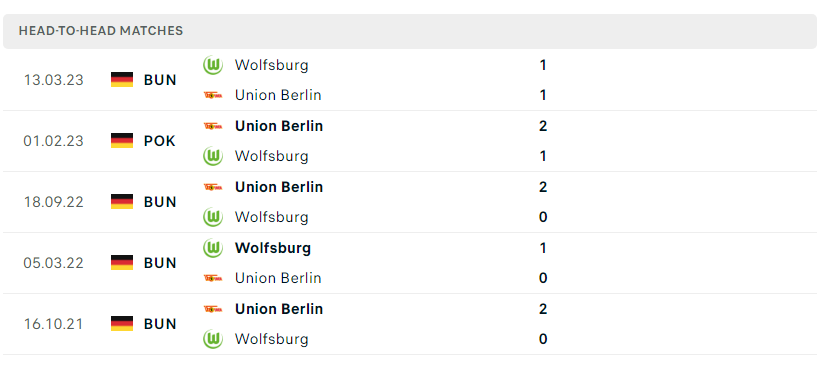Select BUN label in 18.09.22 row

pyautogui.click(x=160, y=202)
